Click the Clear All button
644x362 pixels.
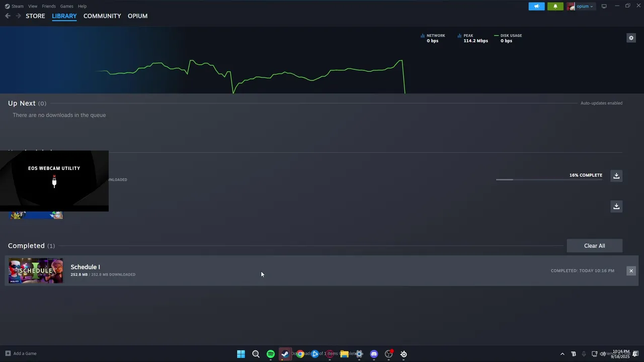(595, 246)
